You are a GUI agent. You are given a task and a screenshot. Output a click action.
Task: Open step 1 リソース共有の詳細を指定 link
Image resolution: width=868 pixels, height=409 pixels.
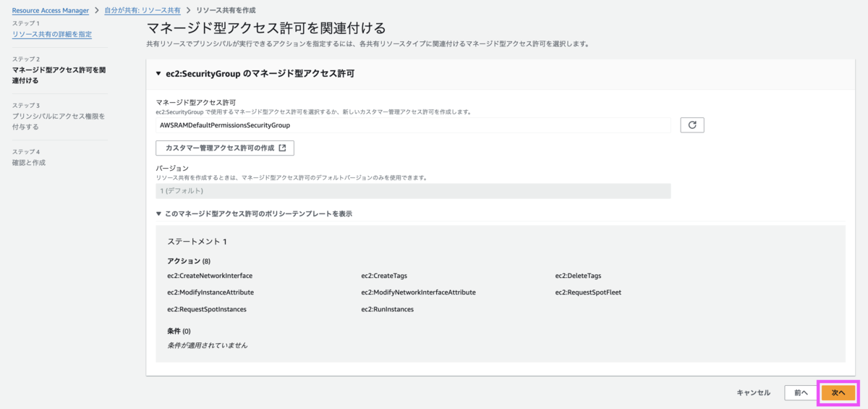click(x=52, y=34)
